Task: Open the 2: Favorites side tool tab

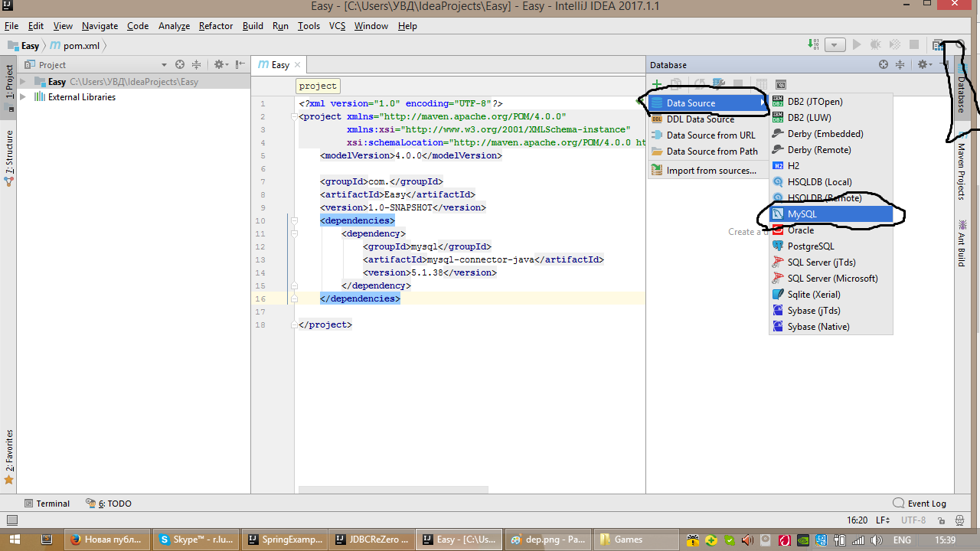Action: coord(9,457)
